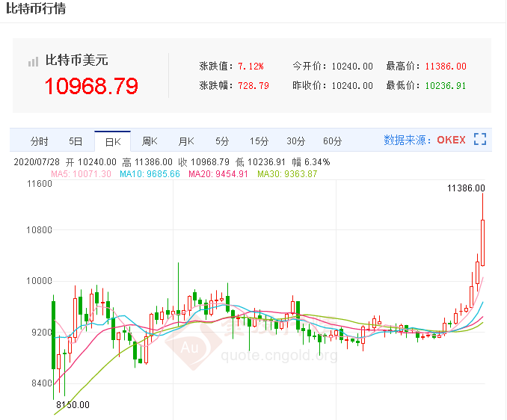Click the 10000 y-axis label
Viewport: 507px width, 420px height.
pos(39,281)
